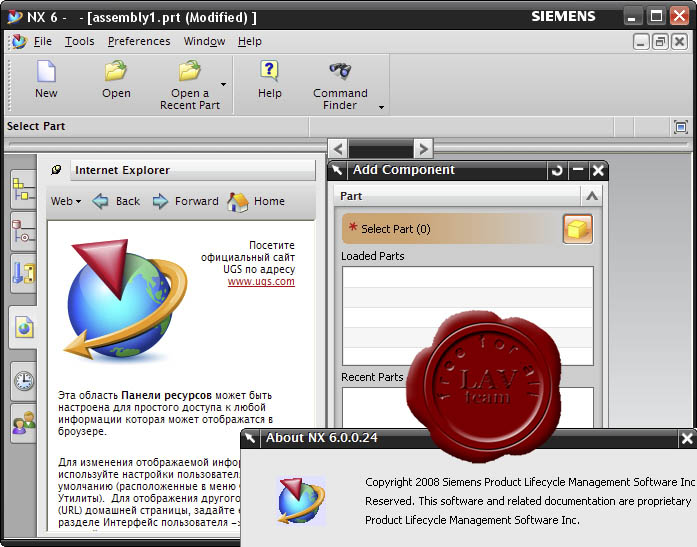The height and width of the screenshot is (547, 697).
Task: Click the Recent Parts list box
Action: (468, 408)
